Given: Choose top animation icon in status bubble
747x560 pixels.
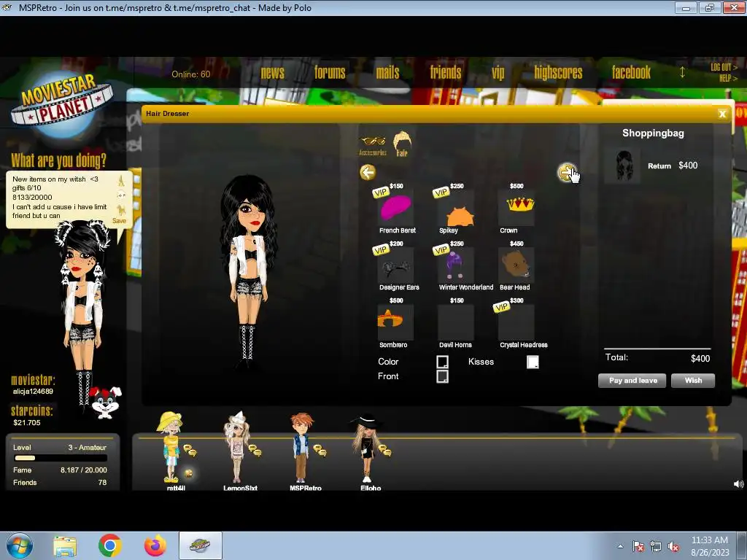Looking at the screenshot, I should pyautogui.click(x=121, y=181).
